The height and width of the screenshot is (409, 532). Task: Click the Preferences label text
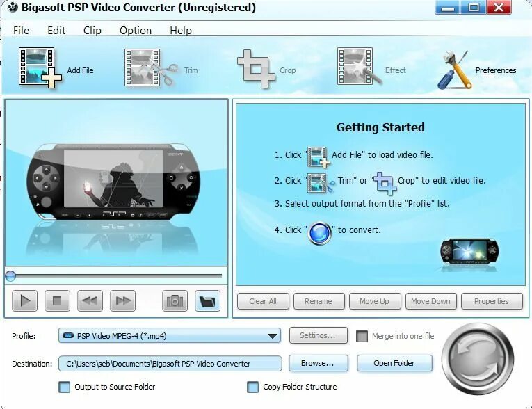(x=496, y=70)
